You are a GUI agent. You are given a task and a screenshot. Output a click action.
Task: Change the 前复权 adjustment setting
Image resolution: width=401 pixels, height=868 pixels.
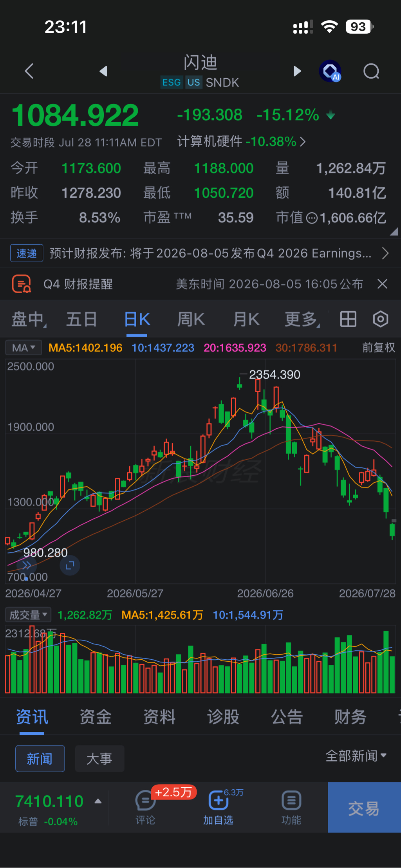pos(379,348)
